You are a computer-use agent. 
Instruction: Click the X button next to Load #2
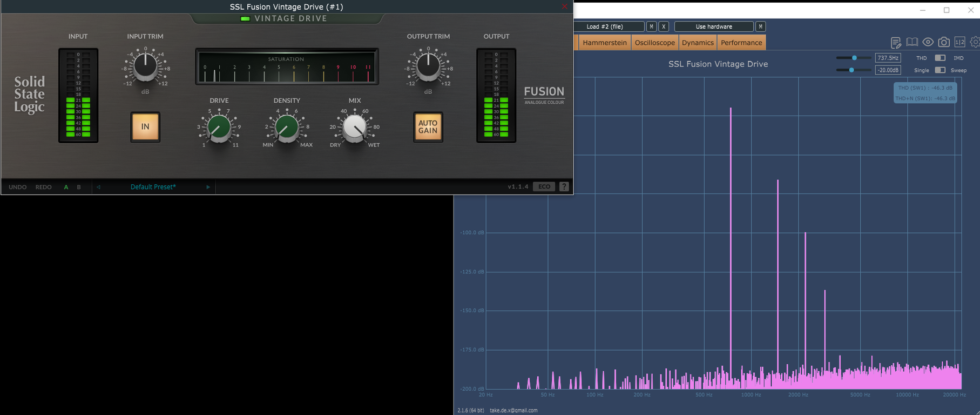pos(664,26)
